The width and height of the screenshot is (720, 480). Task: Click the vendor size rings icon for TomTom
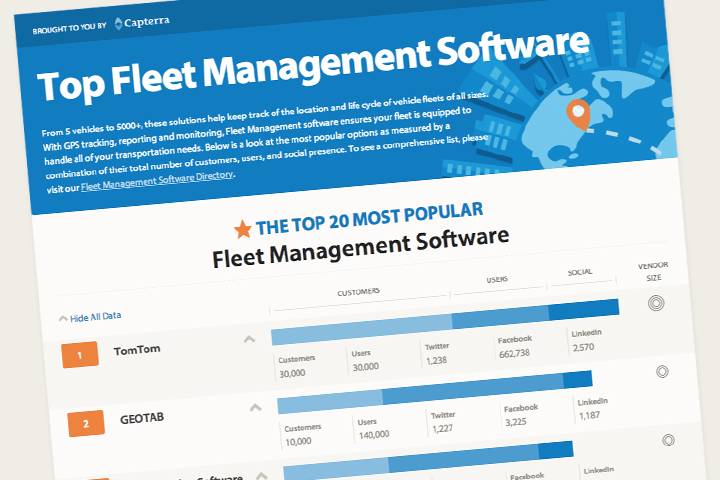[x=656, y=303]
